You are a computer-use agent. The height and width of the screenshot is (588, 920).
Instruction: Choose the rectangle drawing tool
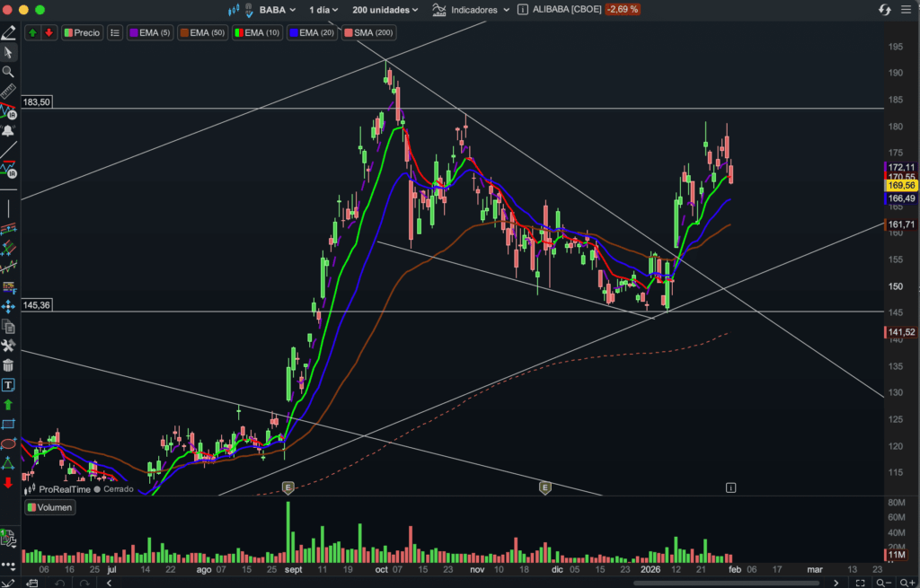point(9,424)
